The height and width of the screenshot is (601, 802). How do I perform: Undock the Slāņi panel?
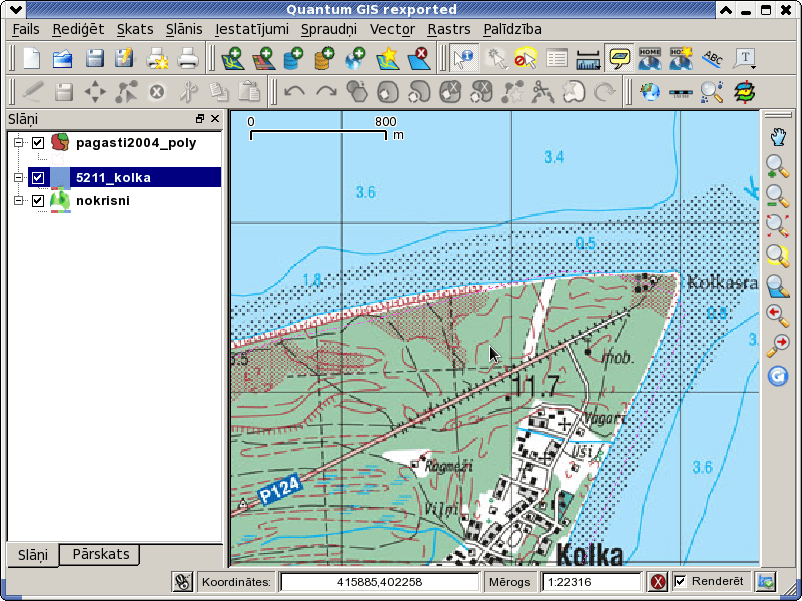tap(199, 119)
